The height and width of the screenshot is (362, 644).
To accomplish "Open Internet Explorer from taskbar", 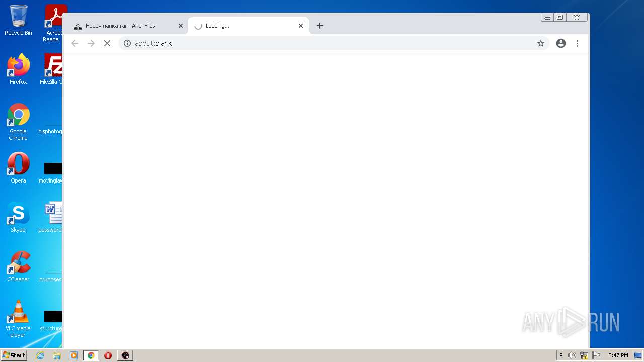I will coord(40,355).
